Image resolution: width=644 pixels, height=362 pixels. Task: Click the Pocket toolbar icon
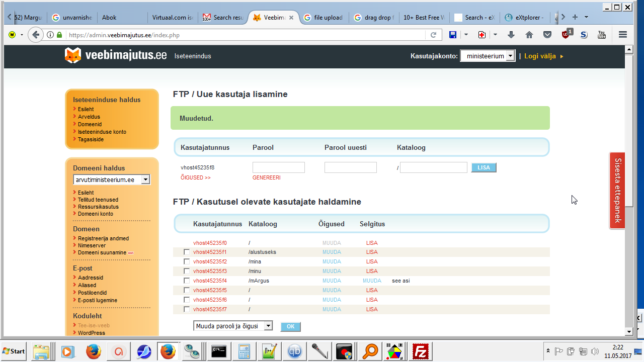[x=547, y=35]
